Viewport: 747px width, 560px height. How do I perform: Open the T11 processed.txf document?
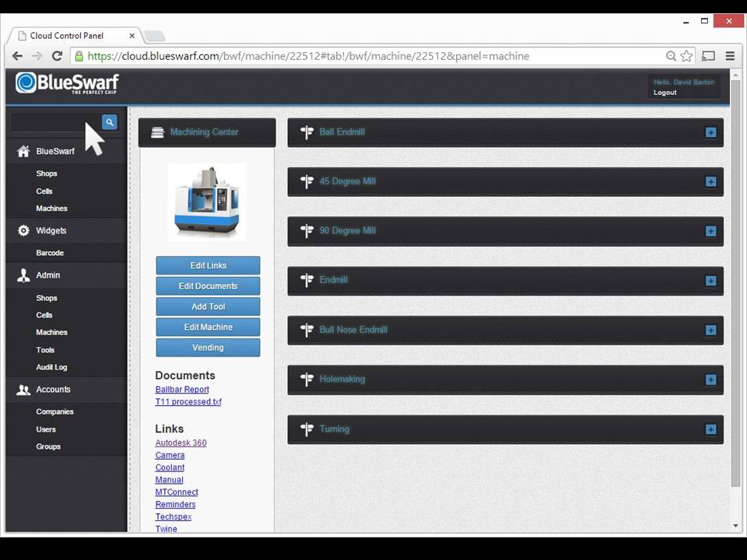(188, 402)
